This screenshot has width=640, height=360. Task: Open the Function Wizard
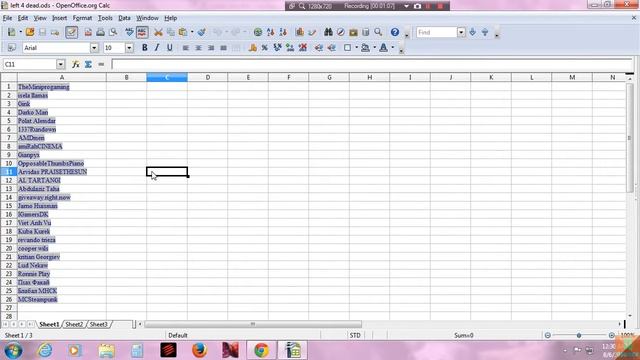click(x=76, y=64)
